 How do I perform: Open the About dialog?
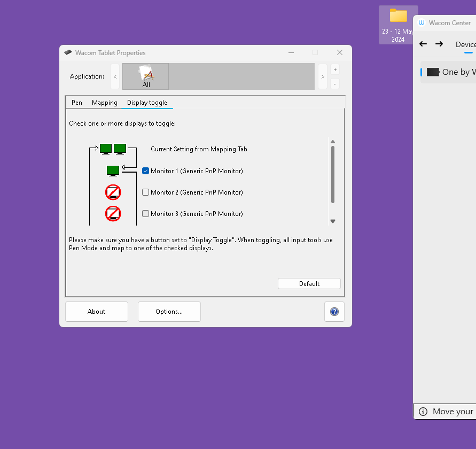(97, 312)
